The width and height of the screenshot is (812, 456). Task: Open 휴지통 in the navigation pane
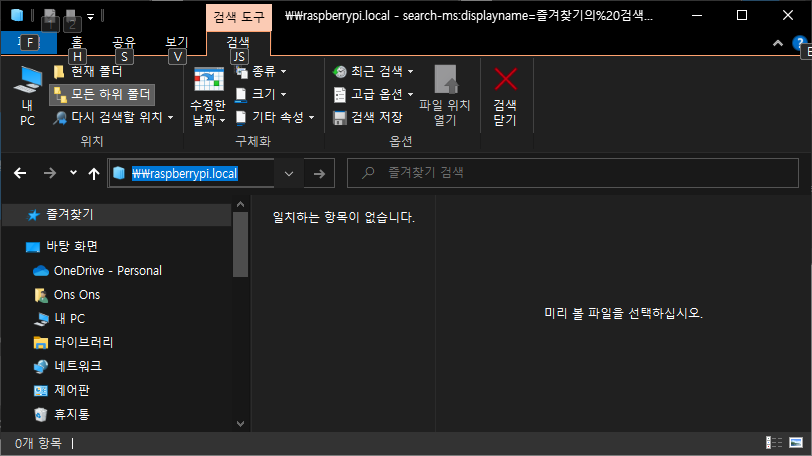click(70, 414)
